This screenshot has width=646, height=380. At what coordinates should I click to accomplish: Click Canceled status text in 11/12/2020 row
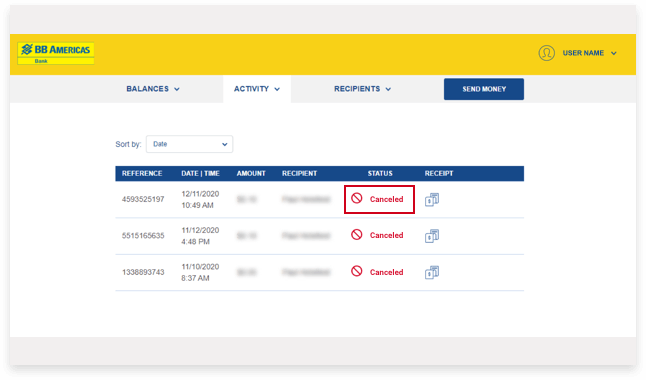point(386,235)
